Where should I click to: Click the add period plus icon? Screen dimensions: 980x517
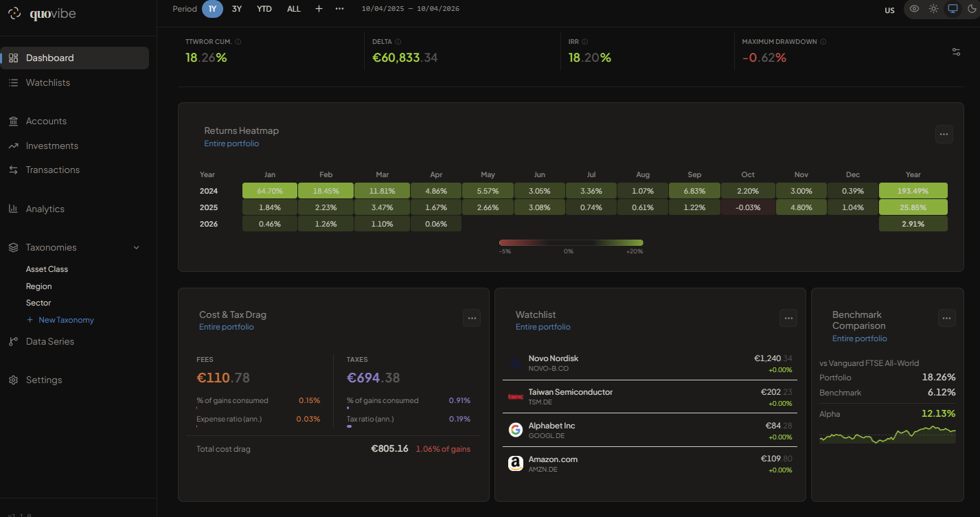tap(319, 9)
